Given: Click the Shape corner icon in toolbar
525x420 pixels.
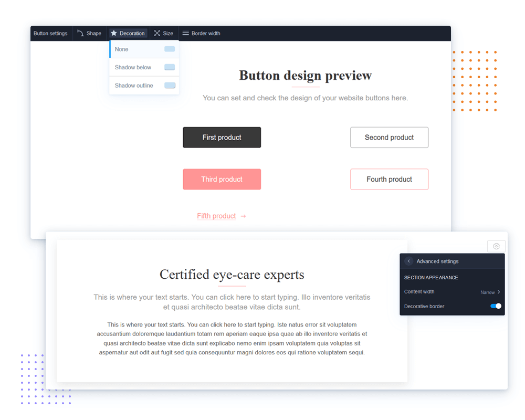Looking at the screenshot, I should pyautogui.click(x=80, y=33).
